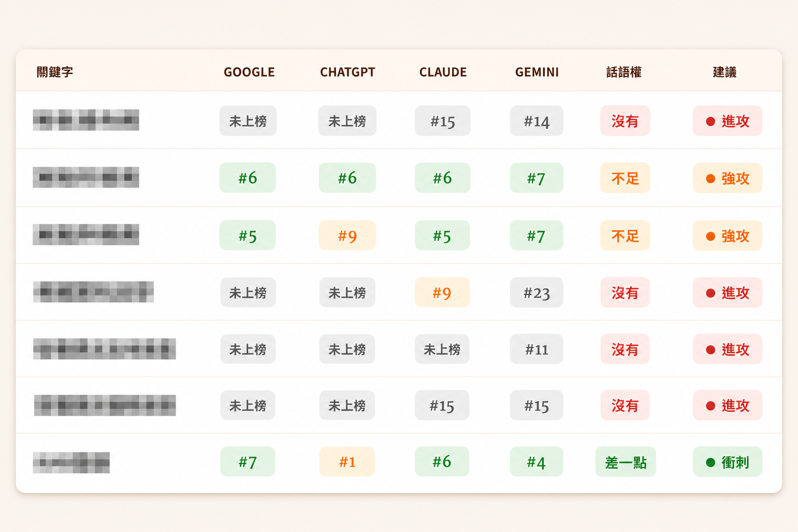Click third row's green #5 Google badge
The image size is (798, 532).
247,235
